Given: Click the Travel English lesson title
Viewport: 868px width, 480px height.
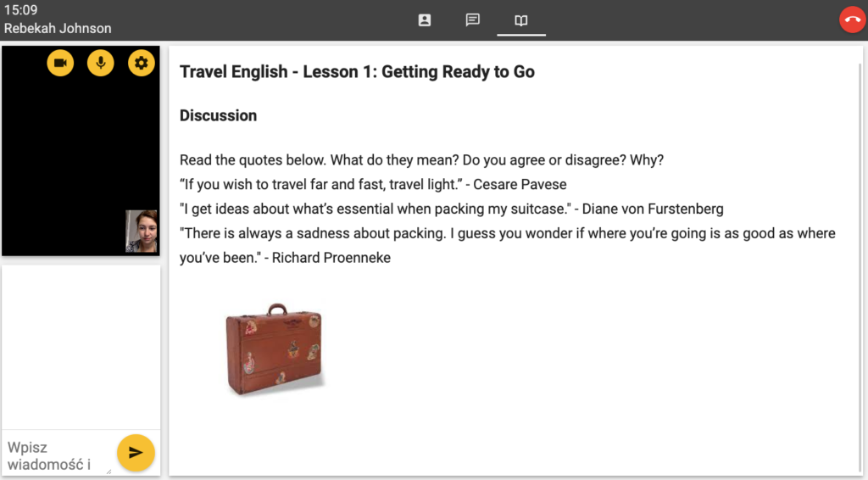Looking at the screenshot, I should click(x=357, y=72).
